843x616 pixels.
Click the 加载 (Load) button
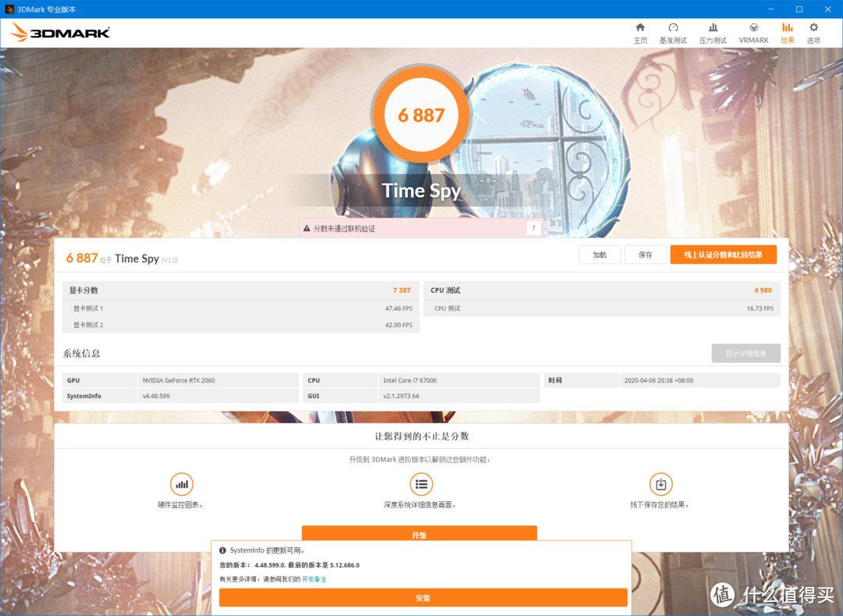(x=599, y=255)
